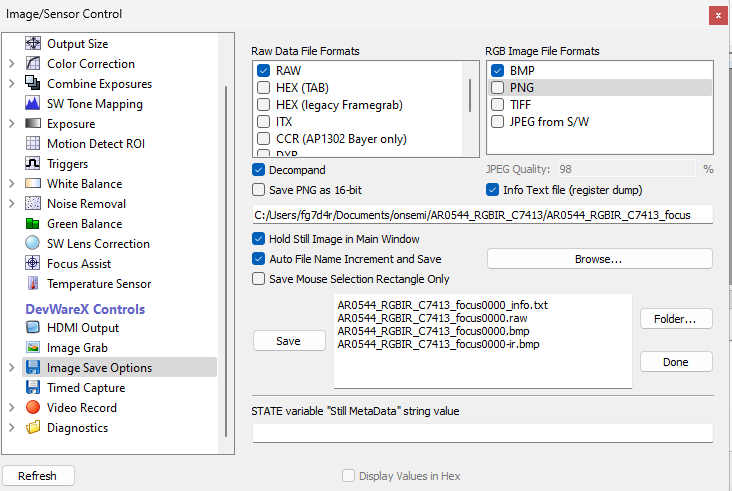Expand the Exposure tree node

(x=11, y=124)
